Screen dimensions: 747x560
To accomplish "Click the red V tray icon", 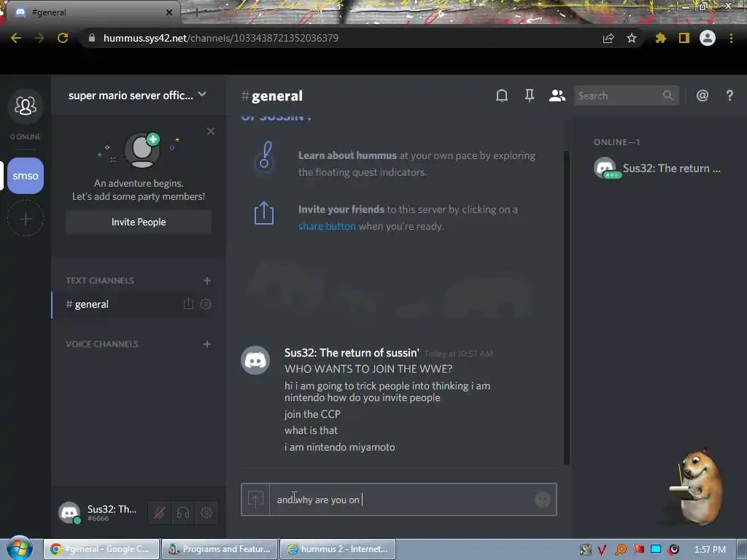I will tap(602, 550).
